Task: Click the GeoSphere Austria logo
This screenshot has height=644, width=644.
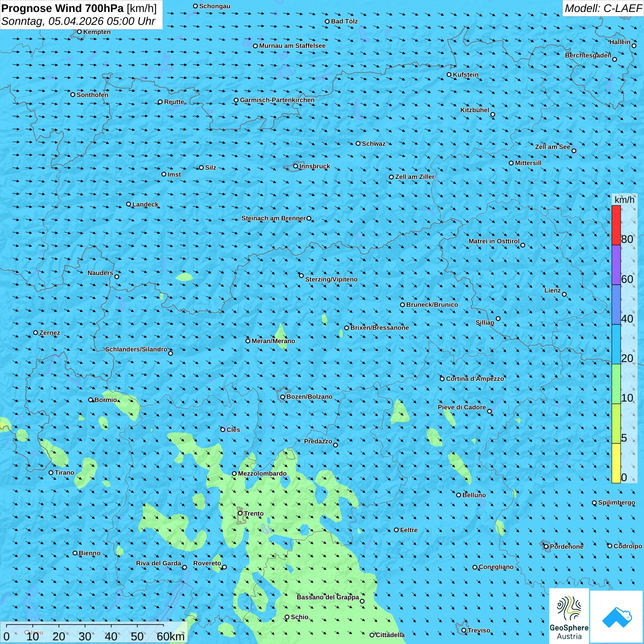Action: (x=569, y=616)
